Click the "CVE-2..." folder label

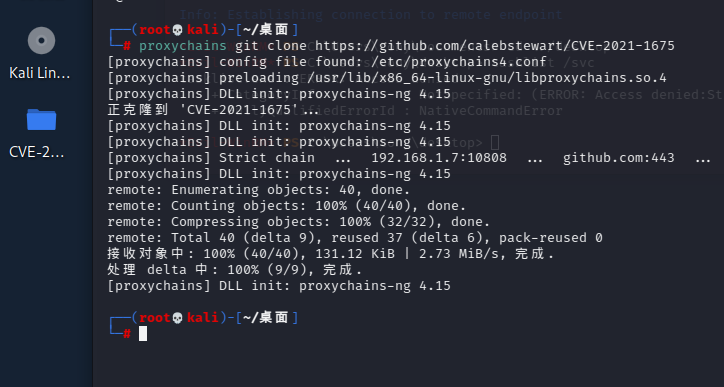coord(36,152)
